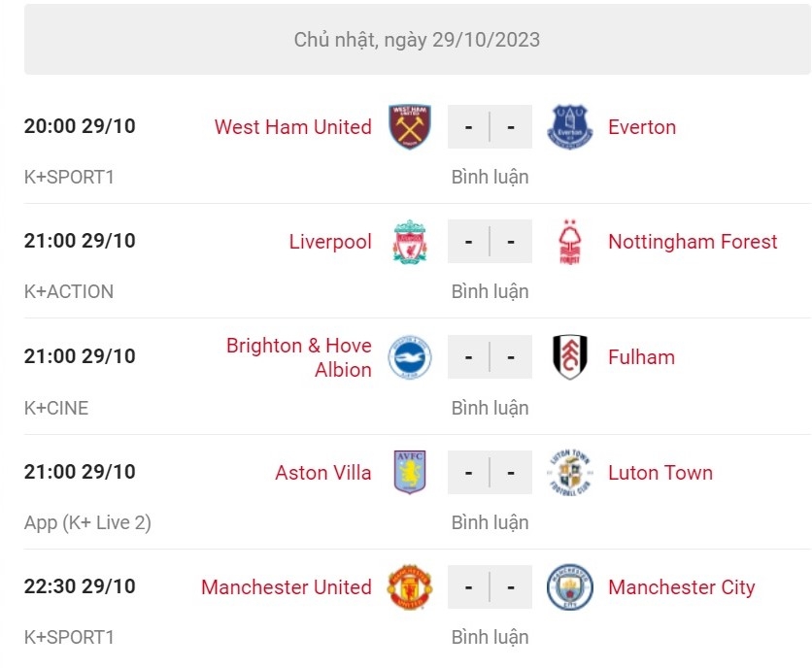Screen dimensions: 812x668
Task: Click the Manchester City team name
Action: [x=681, y=587]
